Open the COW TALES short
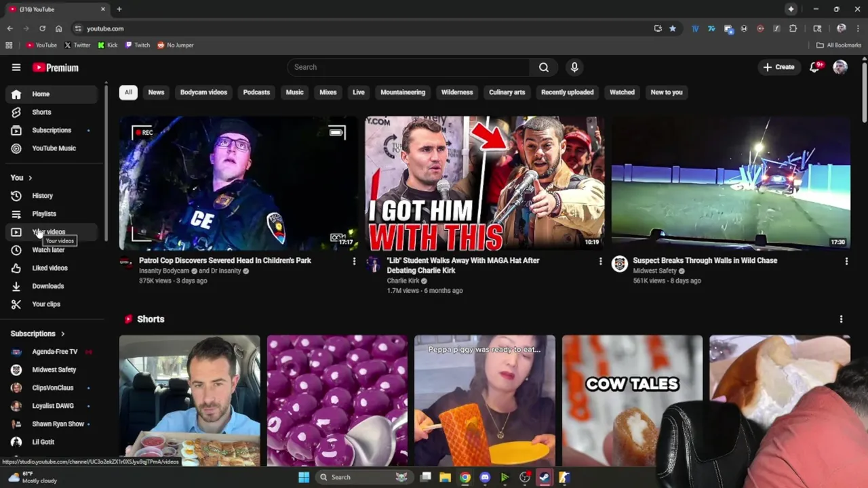 [632, 401]
